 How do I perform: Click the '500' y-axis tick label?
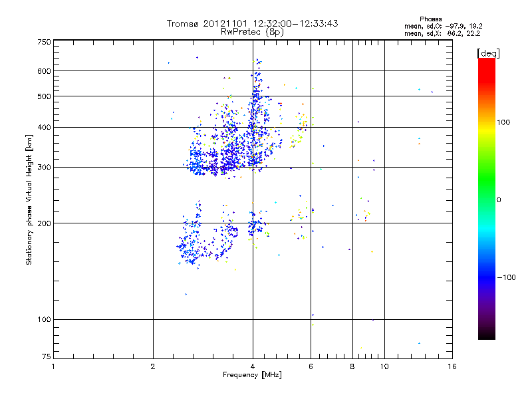(44, 96)
